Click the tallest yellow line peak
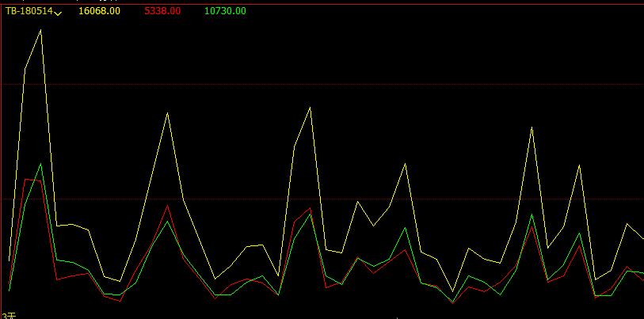The image size is (644, 319). [40, 30]
